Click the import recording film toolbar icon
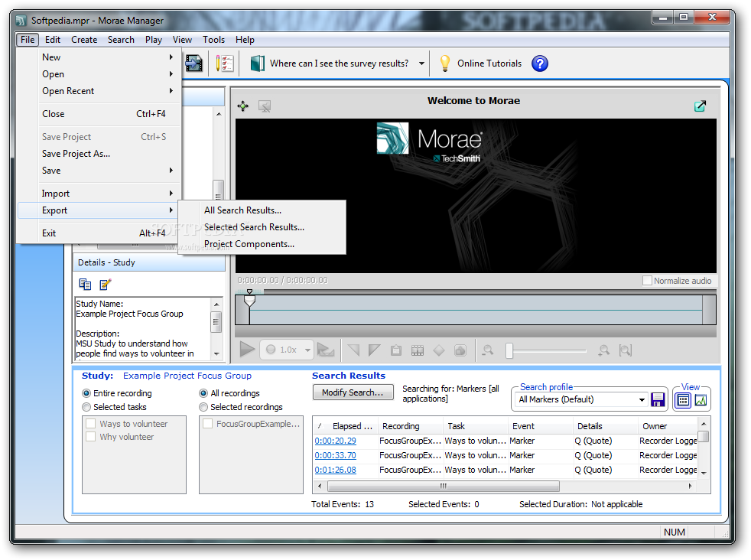 [x=194, y=63]
